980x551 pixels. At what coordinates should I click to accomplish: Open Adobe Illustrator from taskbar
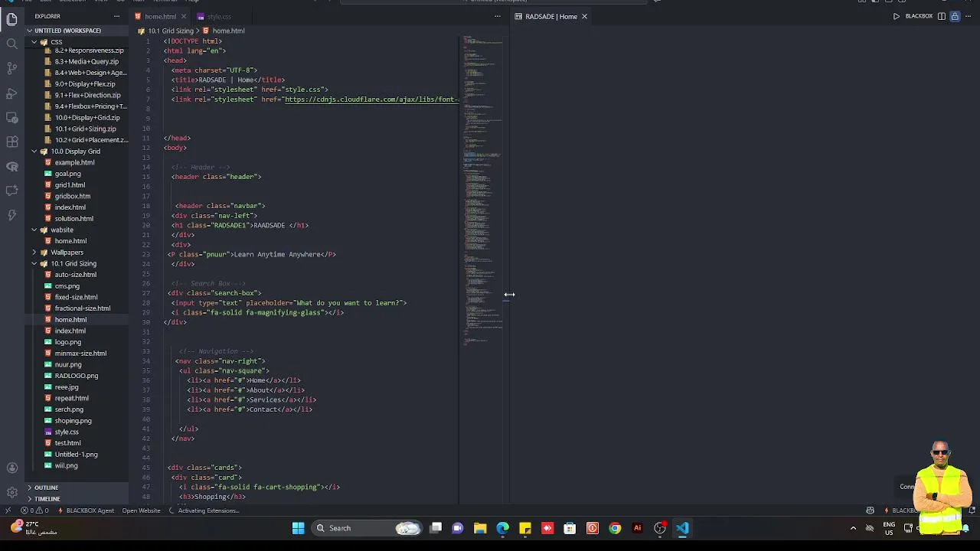coord(637,528)
